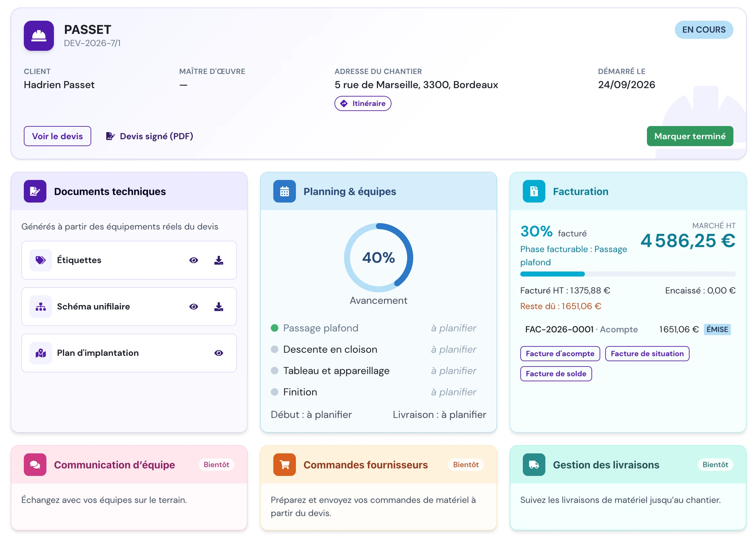Viewport: 756px width, 538px height.
Task: Click the address 5 rue de Marseille
Action: coord(416,85)
